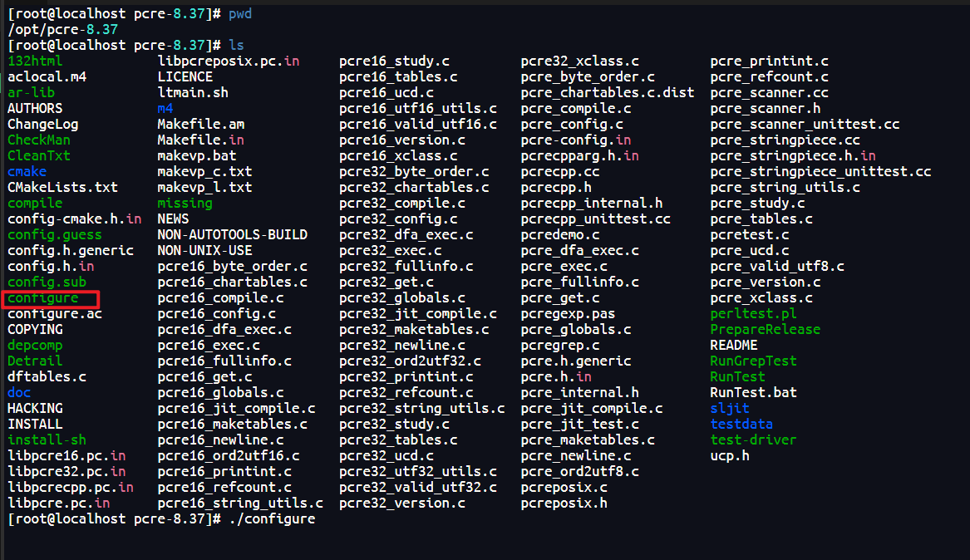
Task: Select the CheckMan script name
Action: tap(39, 140)
